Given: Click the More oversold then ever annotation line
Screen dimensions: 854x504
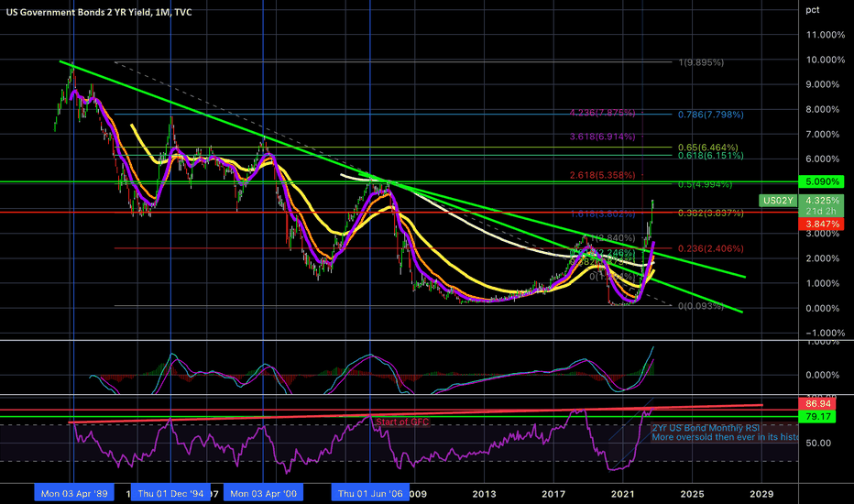Looking at the screenshot, I should click(725, 437).
